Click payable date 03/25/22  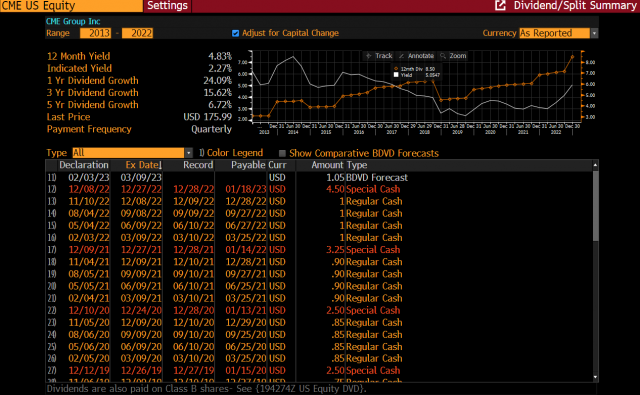(x=246, y=238)
